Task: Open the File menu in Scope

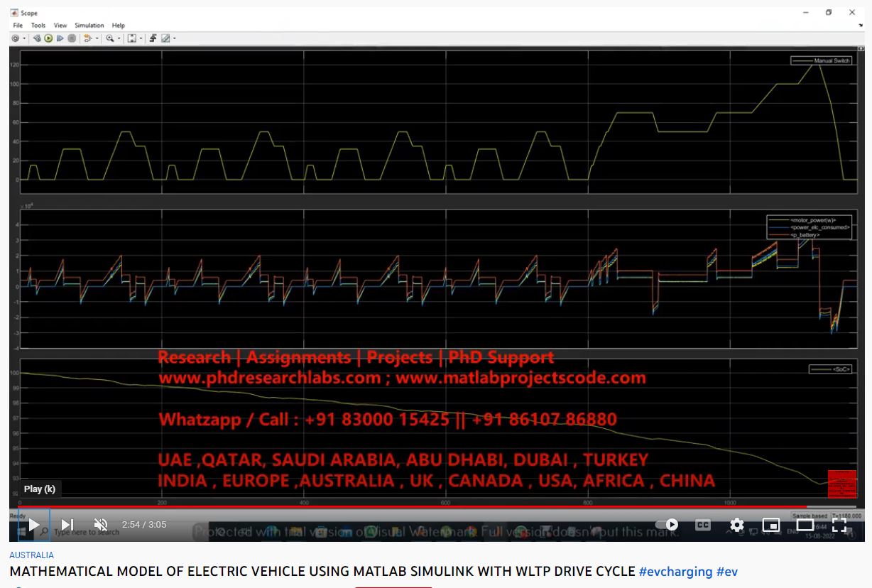Action: pyautogui.click(x=18, y=26)
